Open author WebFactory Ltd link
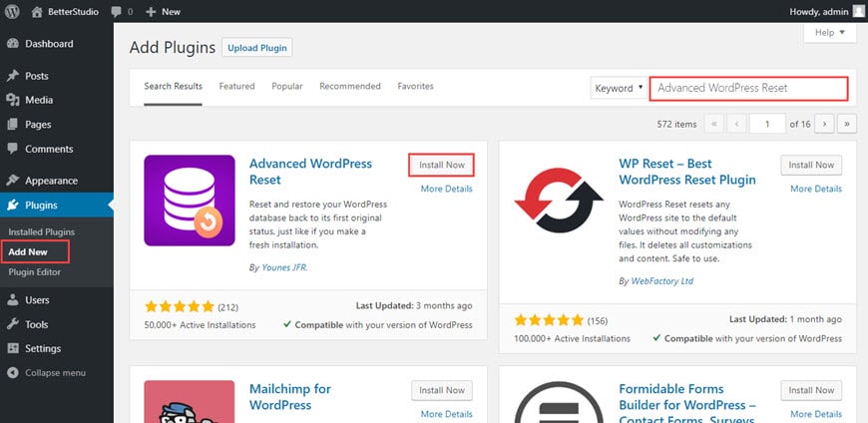The height and width of the screenshot is (423, 868). coord(662,281)
